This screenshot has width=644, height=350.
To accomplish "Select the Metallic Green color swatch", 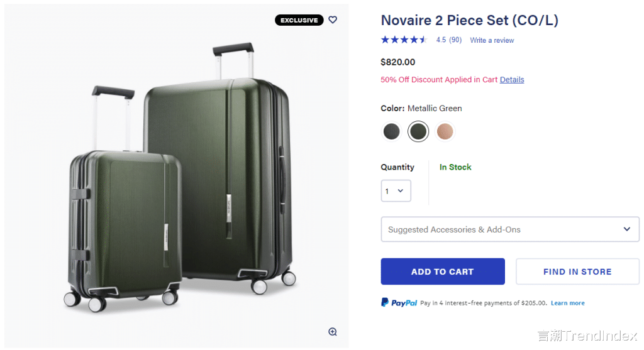I will click(418, 132).
